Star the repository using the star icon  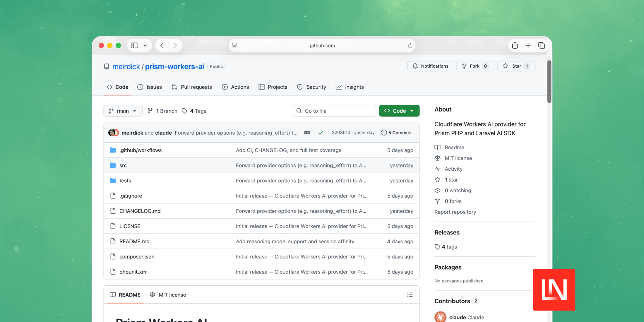506,66
